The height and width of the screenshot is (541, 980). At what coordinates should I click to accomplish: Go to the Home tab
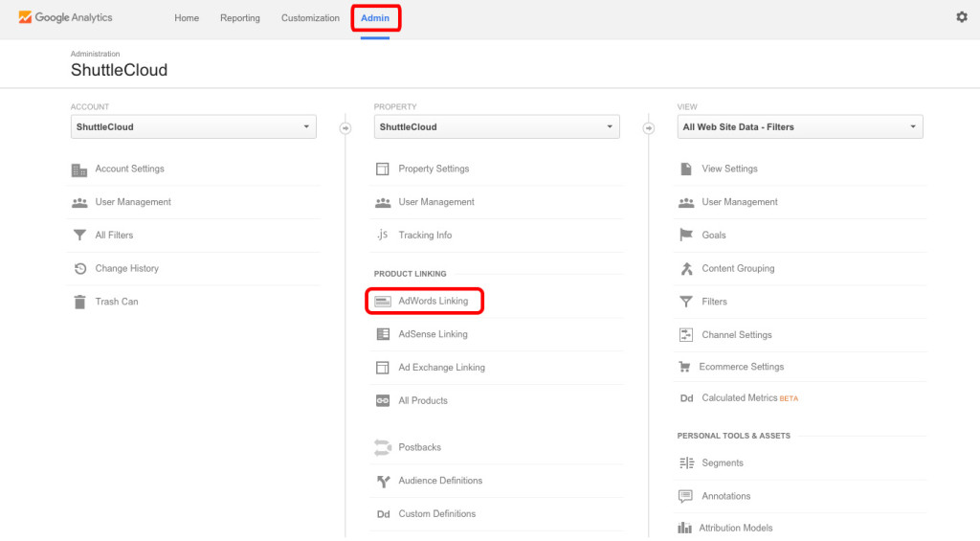(187, 18)
